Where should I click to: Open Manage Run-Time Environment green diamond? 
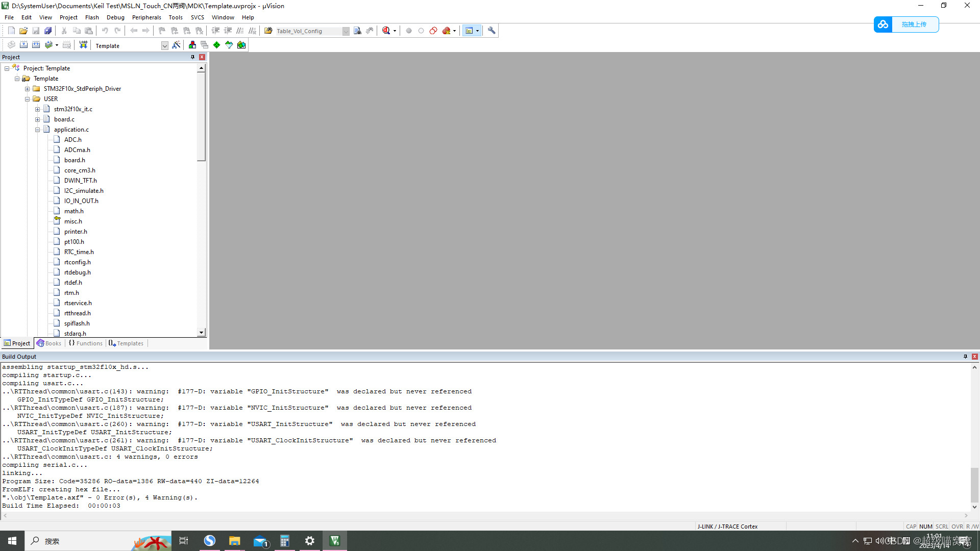(217, 45)
